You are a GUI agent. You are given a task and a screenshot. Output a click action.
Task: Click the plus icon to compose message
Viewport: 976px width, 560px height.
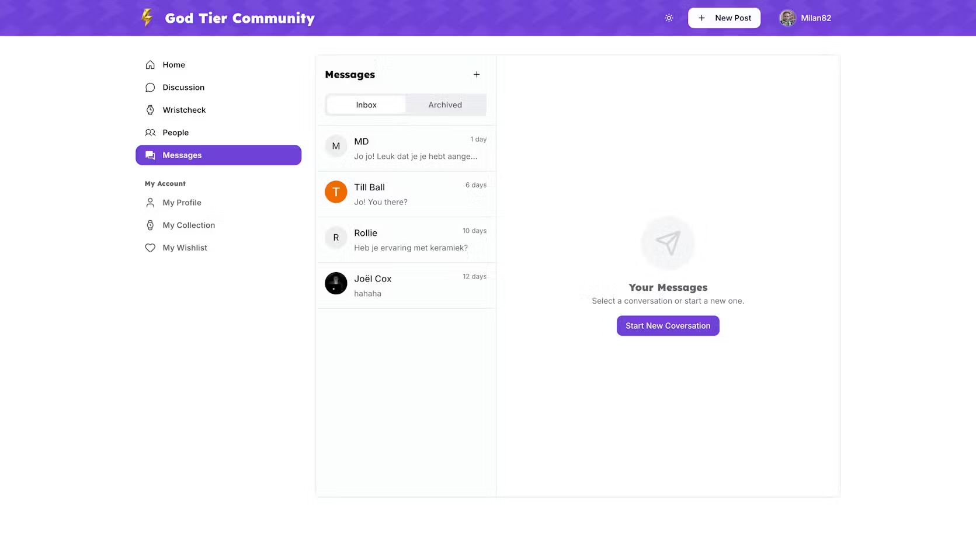pyautogui.click(x=477, y=75)
